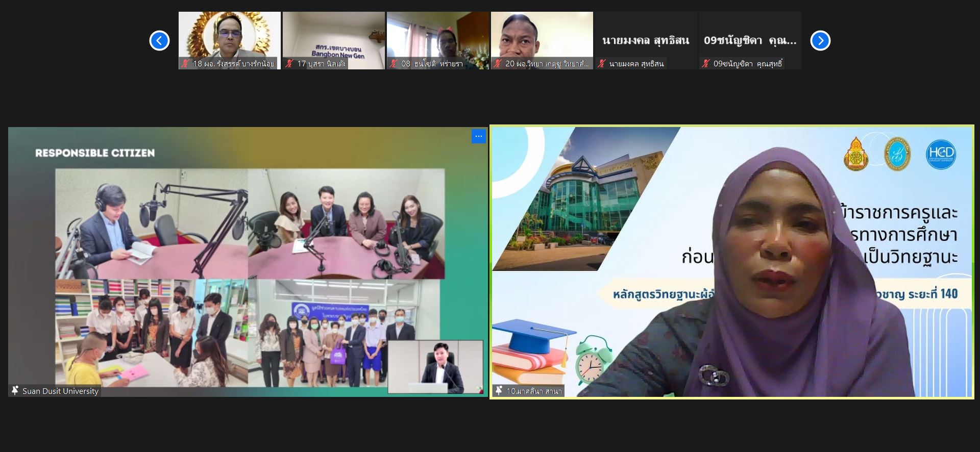Click name label 18 ผอ. รังสรรค์ บางรักน้อย
The width and height of the screenshot is (980, 452).
[x=234, y=64]
